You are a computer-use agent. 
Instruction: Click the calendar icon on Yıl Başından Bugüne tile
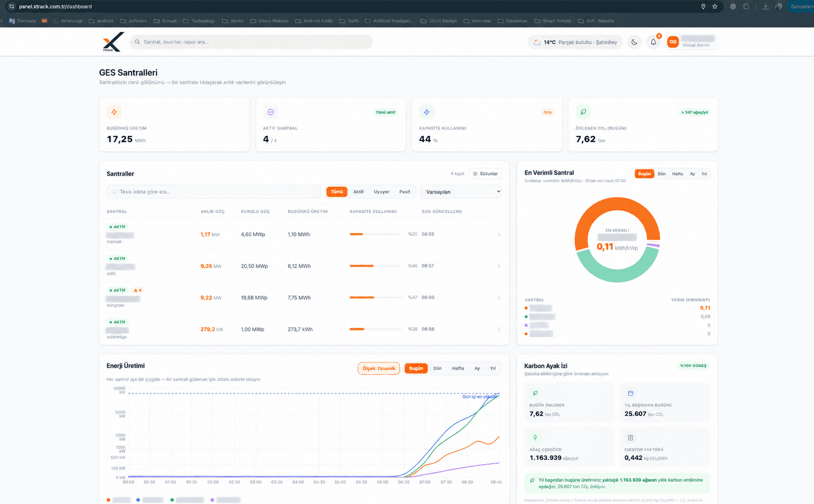tap(630, 393)
